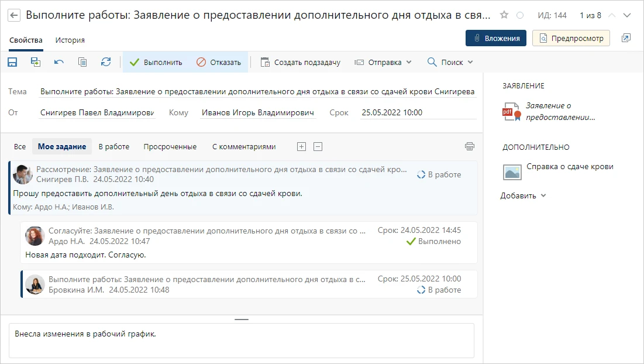Click the back arrow next to the title
This screenshot has width=644, height=364.
(15, 15)
